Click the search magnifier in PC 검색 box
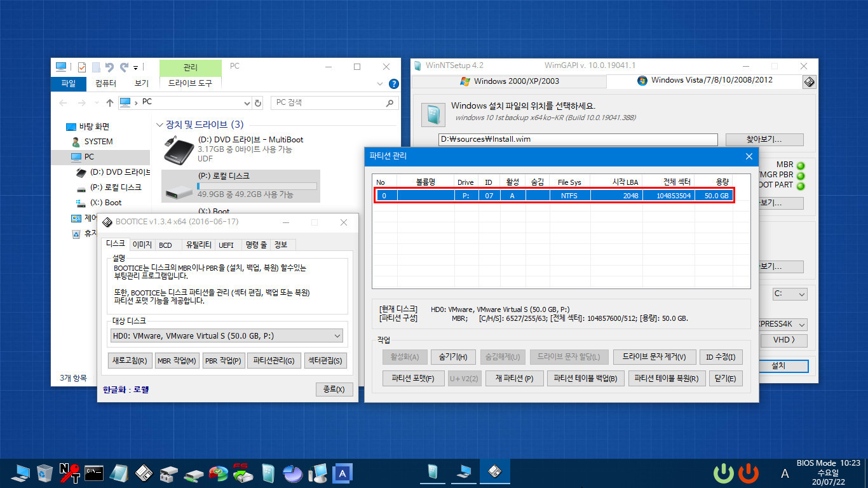The width and height of the screenshot is (868, 488). 390,103
